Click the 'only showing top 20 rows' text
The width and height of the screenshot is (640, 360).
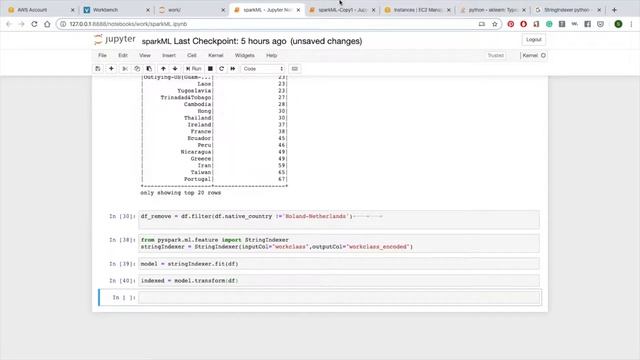(180, 193)
